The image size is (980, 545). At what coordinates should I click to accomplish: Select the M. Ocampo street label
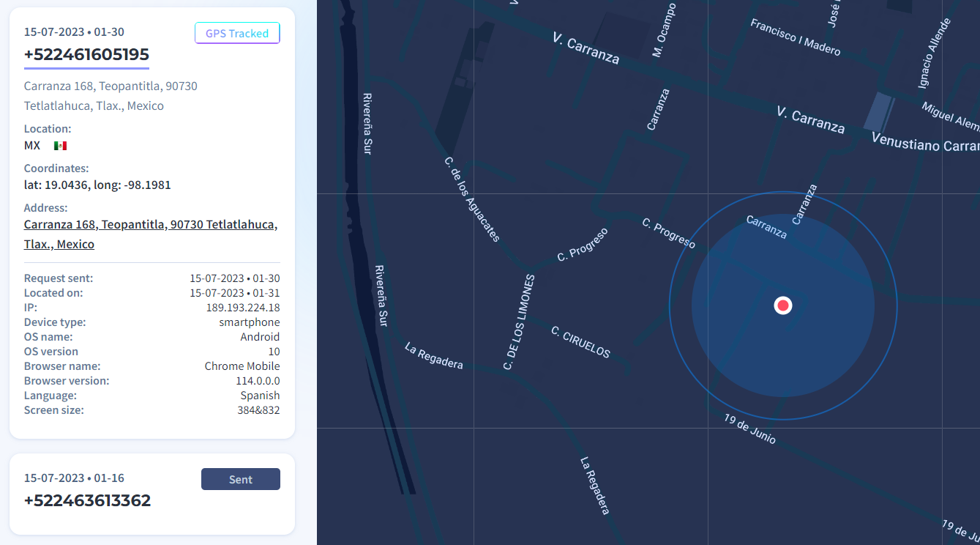664,30
